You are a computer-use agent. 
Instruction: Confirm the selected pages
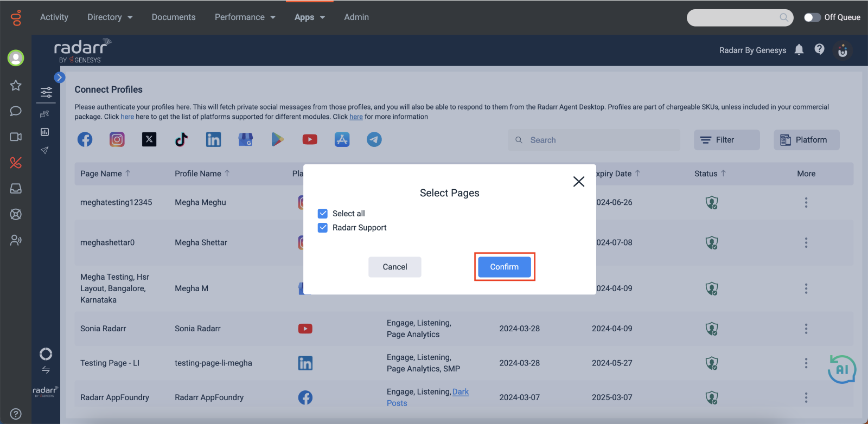[505, 267]
